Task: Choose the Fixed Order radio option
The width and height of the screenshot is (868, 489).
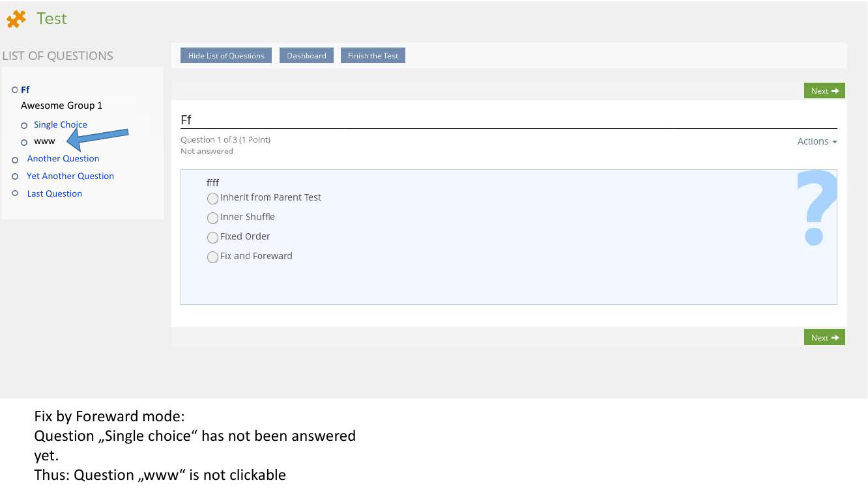Action: click(x=212, y=237)
